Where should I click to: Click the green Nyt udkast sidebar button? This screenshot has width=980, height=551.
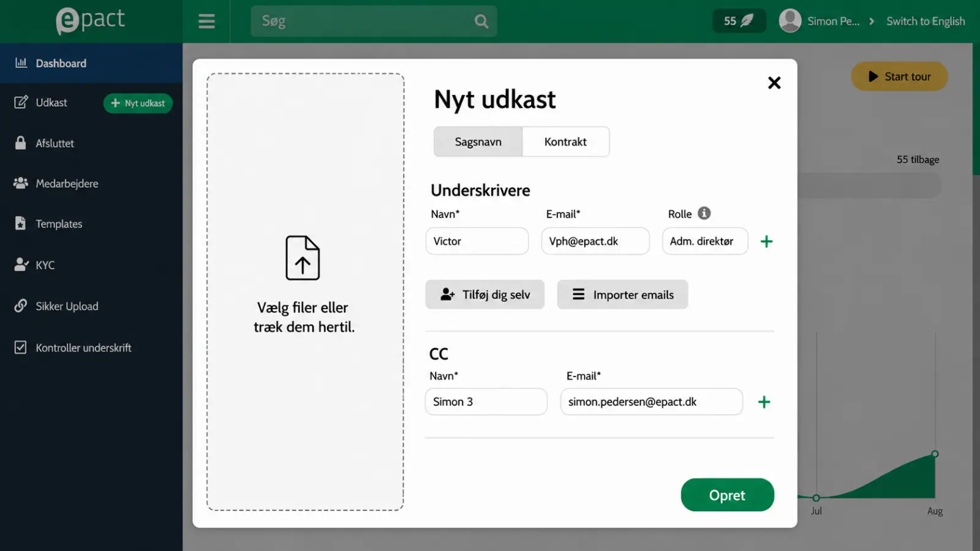138,103
